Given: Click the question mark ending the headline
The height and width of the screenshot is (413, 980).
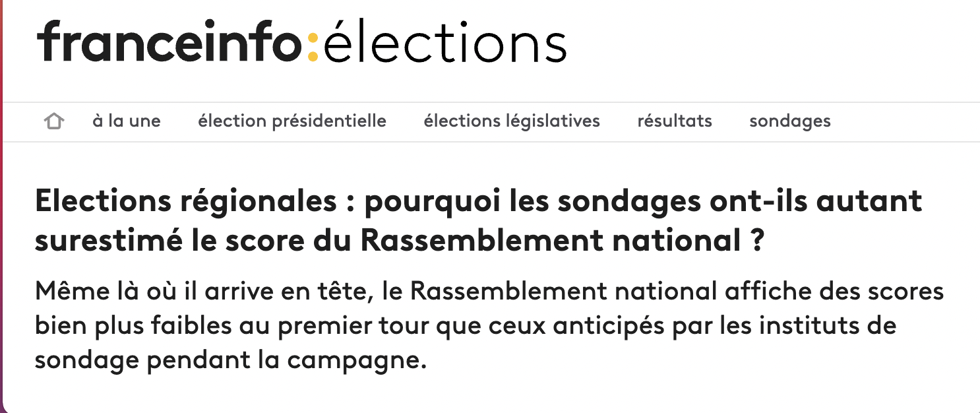Looking at the screenshot, I should 758,241.
